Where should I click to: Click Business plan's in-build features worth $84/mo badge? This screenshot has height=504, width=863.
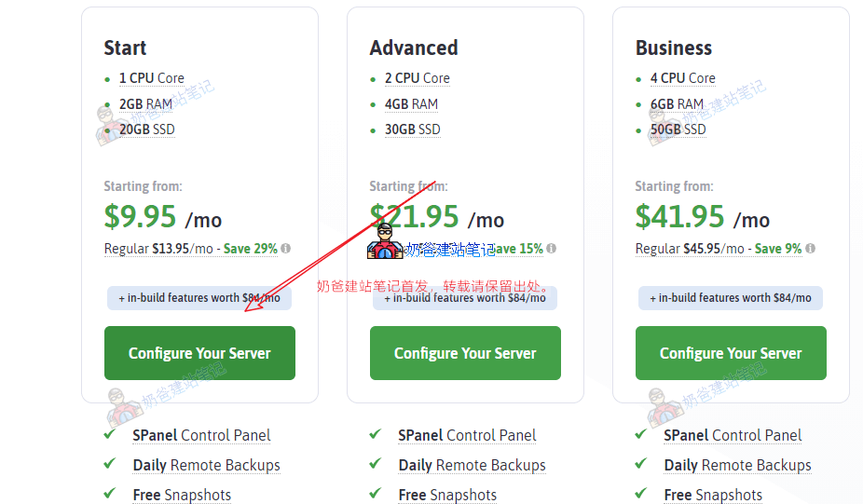[731, 298]
